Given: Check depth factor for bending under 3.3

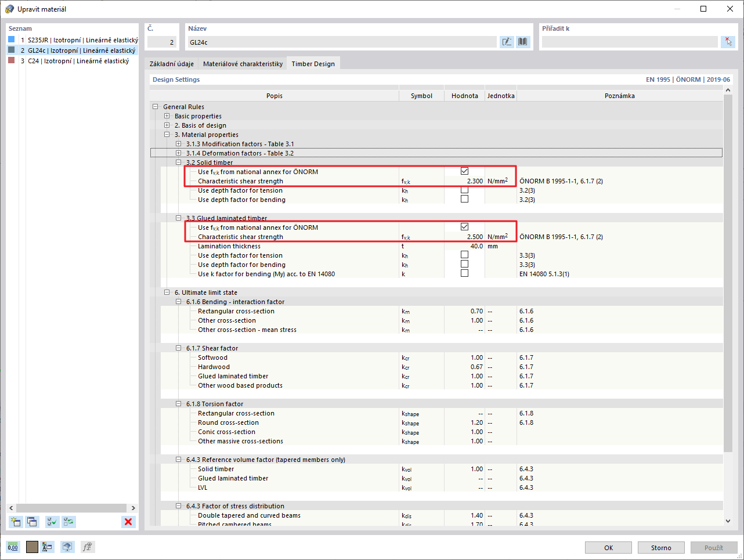Looking at the screenshot, I should click(x=464, y=264).
